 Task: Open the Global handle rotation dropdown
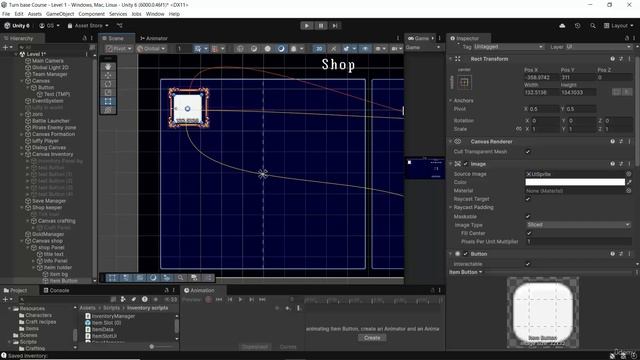(x=151, y=49)
